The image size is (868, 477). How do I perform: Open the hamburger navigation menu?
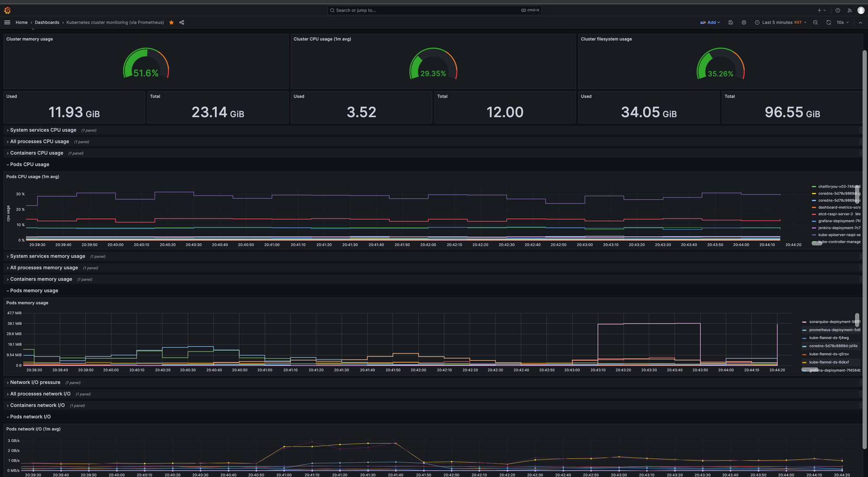pos(7,23)
